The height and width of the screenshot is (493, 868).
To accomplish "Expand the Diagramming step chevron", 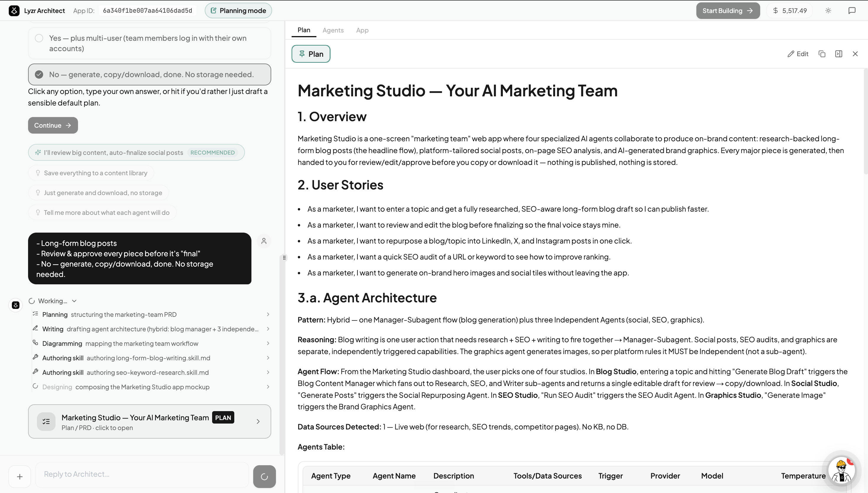I will [x=268, y=343].
